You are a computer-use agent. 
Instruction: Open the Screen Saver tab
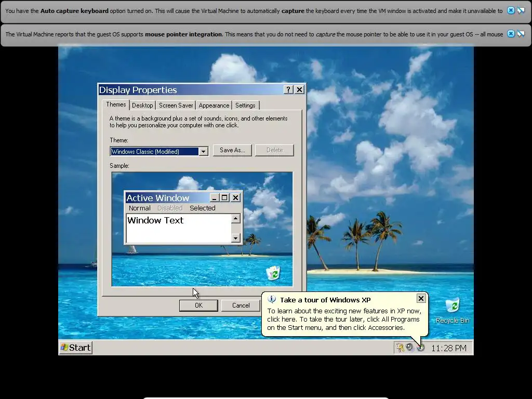tap(176, 105)
